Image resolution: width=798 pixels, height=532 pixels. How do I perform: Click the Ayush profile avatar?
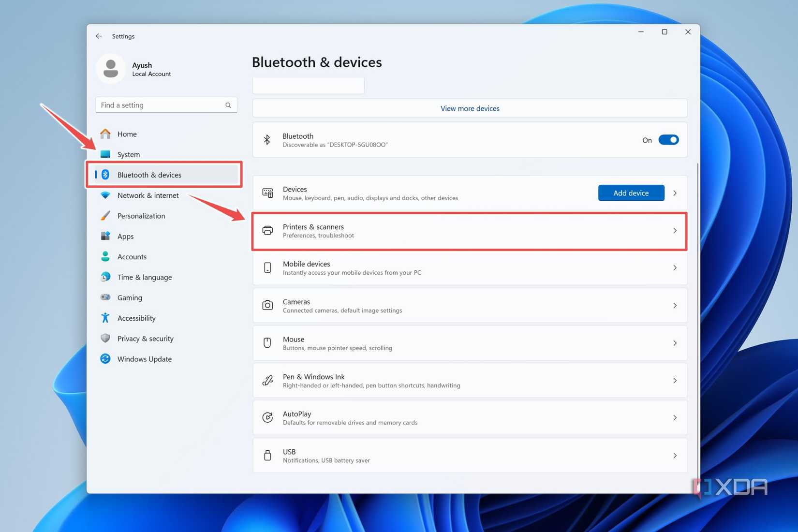pos(111,69)
